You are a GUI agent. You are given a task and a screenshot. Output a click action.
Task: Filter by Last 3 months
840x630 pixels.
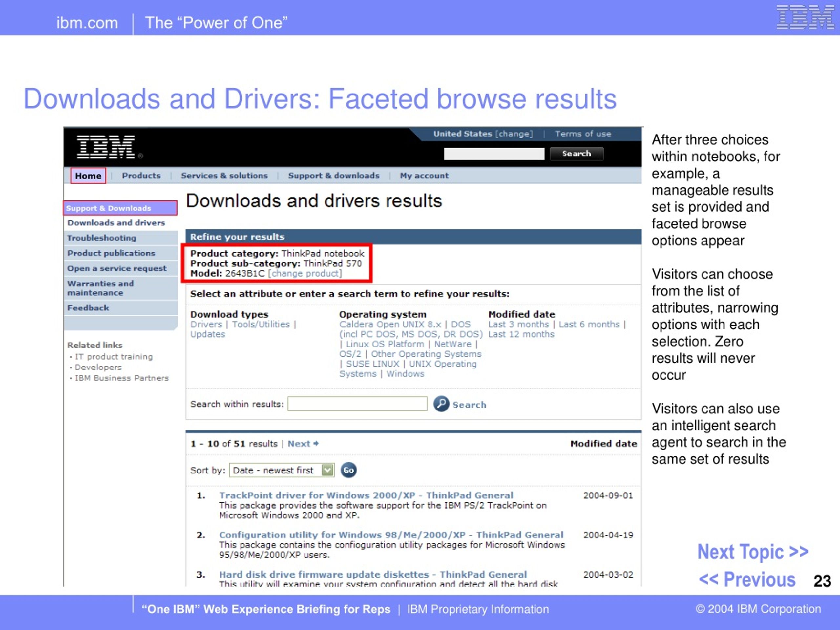click(518, 324)
